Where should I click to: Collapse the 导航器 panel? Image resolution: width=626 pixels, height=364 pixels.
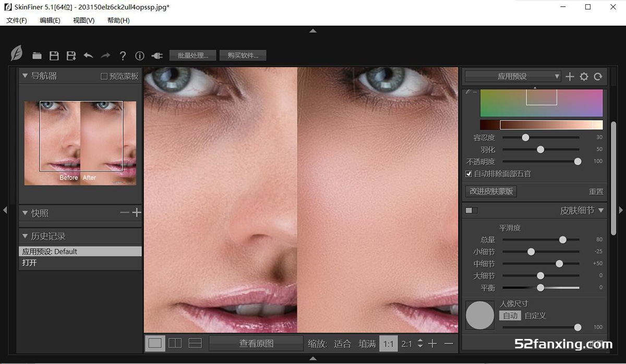coord(25,76)
